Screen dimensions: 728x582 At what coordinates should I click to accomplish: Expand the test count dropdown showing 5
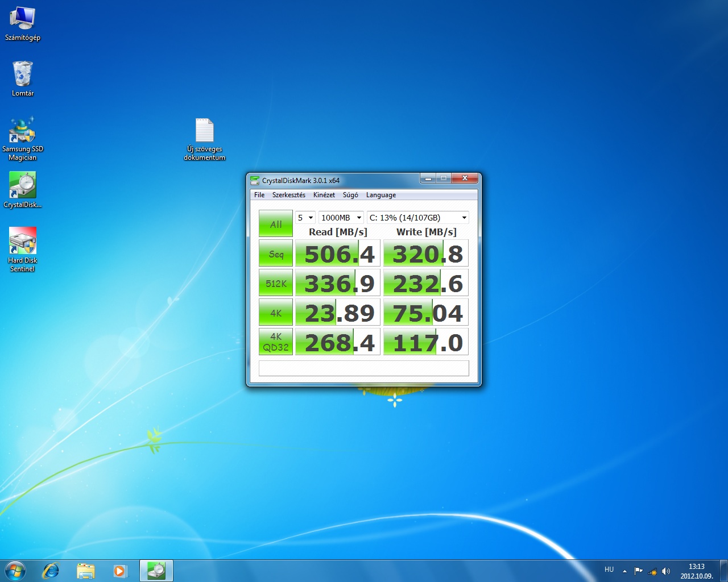pos(305,218)
